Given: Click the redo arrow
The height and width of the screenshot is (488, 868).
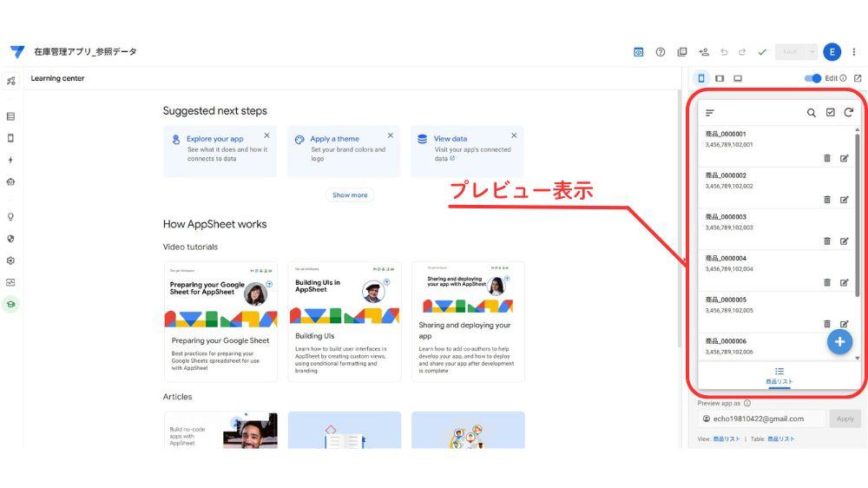Looking at the screenshot, I should pyautogui.click(x=742, y=52).
